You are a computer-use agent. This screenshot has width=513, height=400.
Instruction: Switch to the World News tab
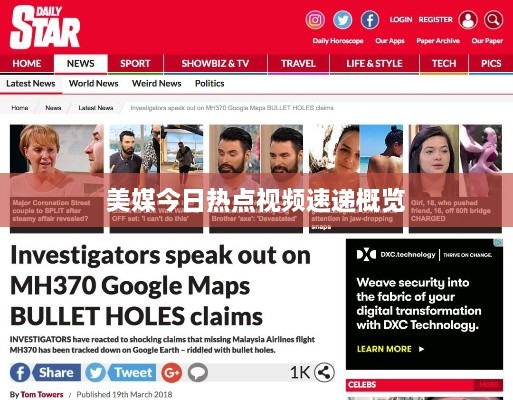tap(94, 83)
